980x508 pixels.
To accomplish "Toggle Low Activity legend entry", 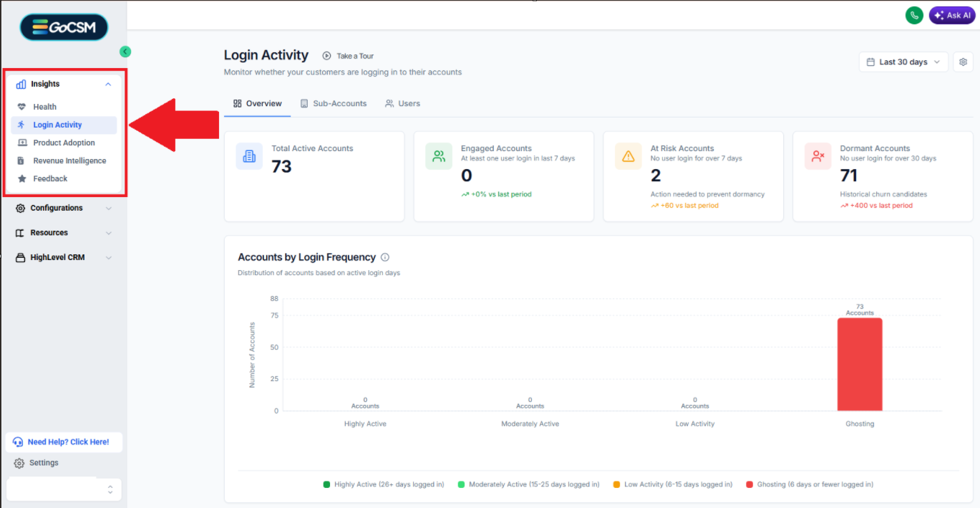I will (673, 484).
